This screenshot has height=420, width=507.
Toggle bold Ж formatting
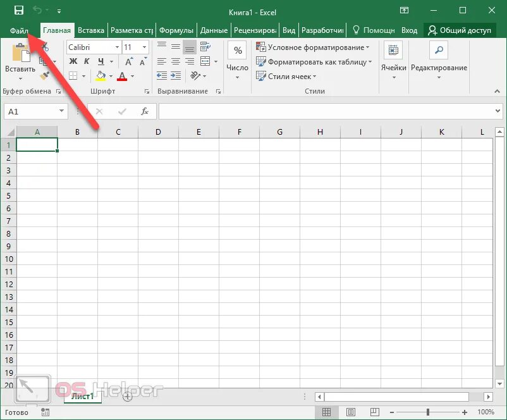pyautogui.click(x=73, y=61)
